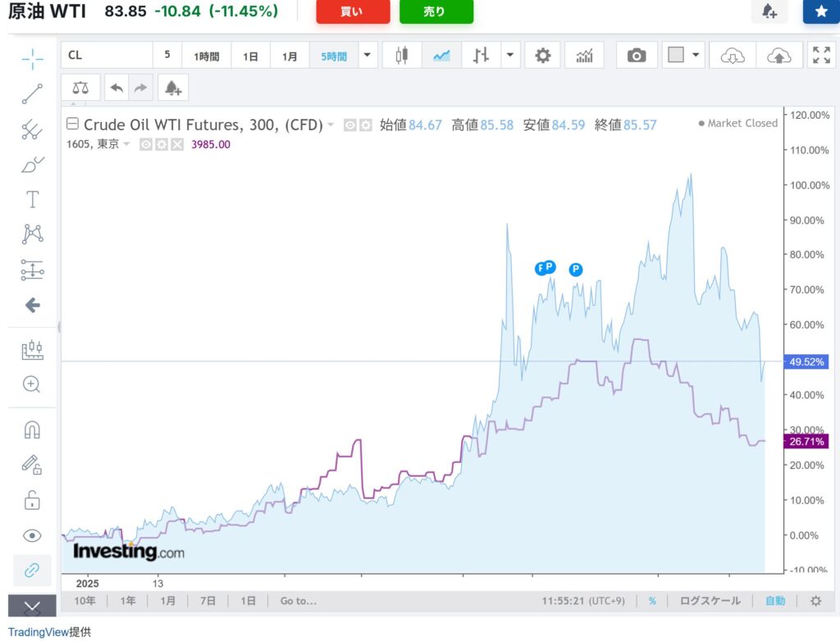Expand the chart type dropdown arrow
This screenshot has height=641, width=840.
pyautogui.click(x=511, y=56)
